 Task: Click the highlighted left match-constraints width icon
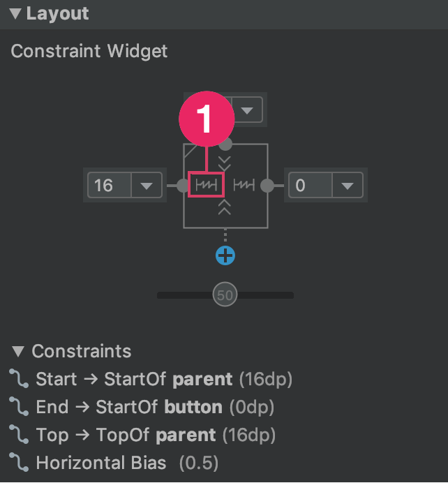tap(206, 185)
